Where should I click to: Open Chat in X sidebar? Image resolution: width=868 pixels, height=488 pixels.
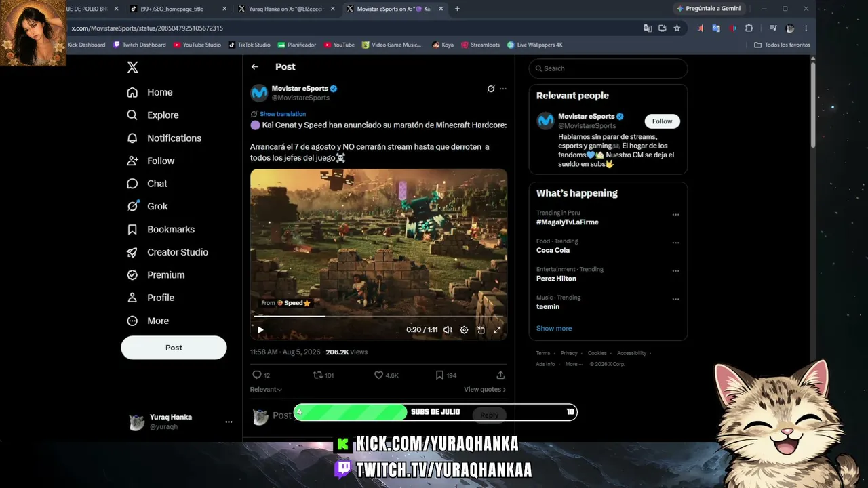[147, 184]
